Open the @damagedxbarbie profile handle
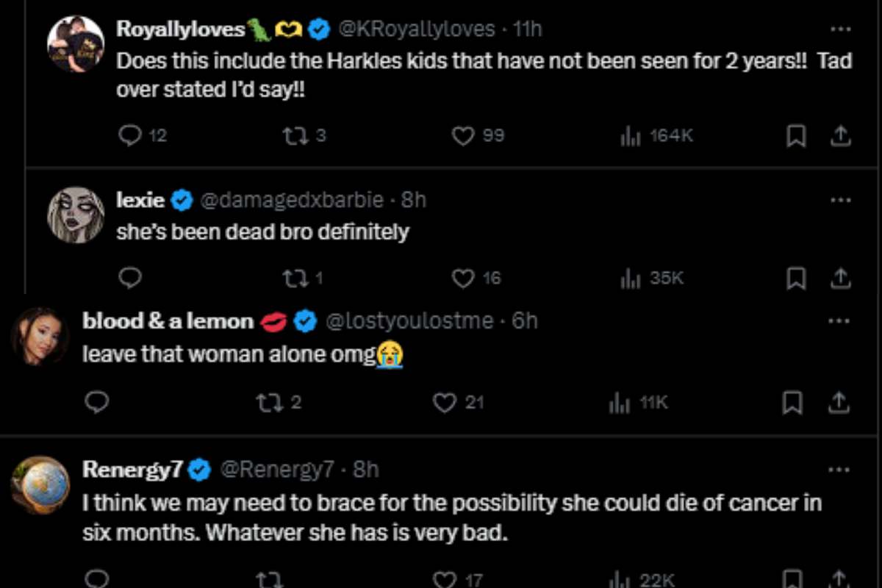Screen dimensions: 882x588 click(x=291, y=200)
